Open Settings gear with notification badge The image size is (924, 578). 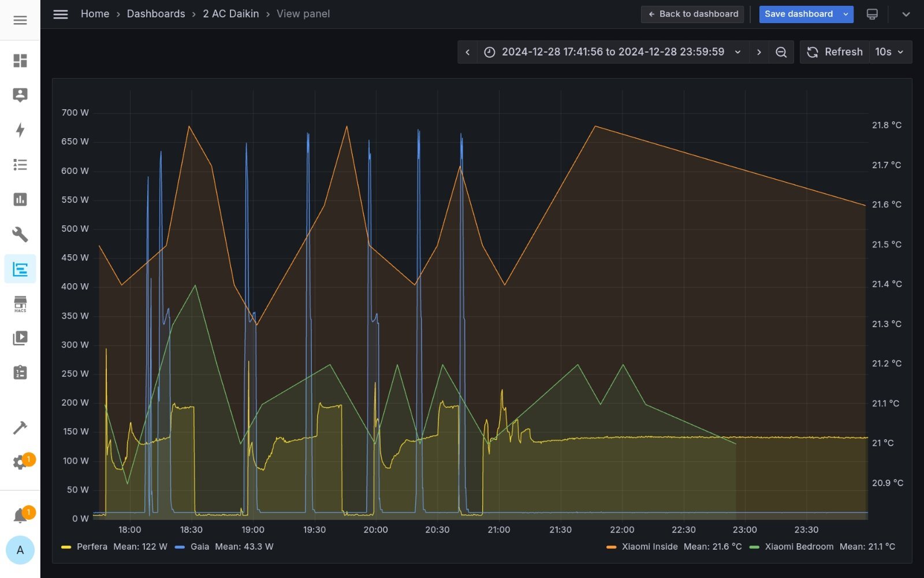20,462
